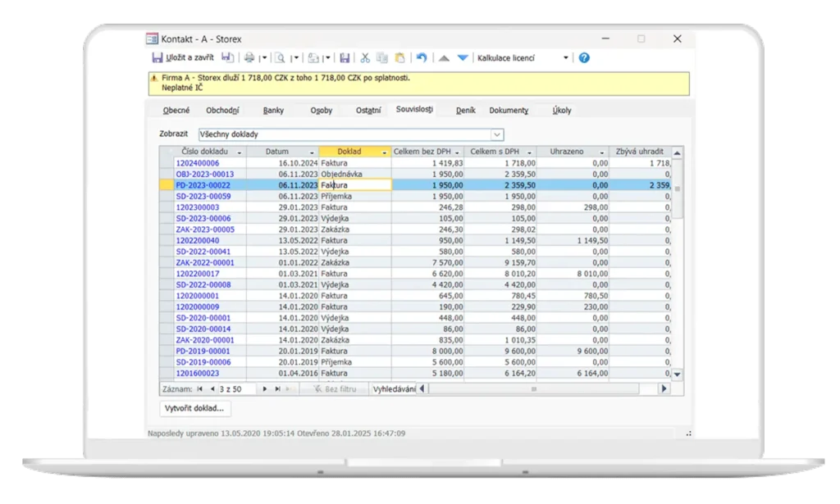Open document link 1202400006

[198, 164]
